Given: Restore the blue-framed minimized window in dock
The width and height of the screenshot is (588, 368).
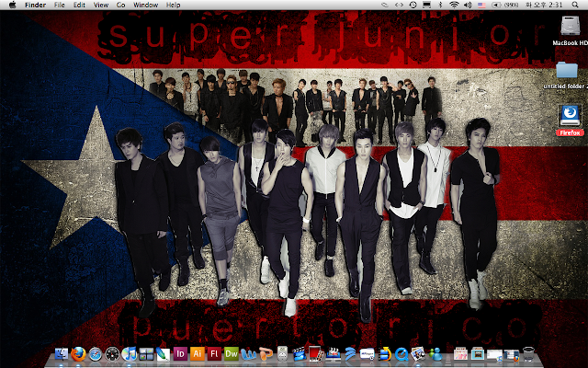Looking at the screenshot, I should click(477, 353).
